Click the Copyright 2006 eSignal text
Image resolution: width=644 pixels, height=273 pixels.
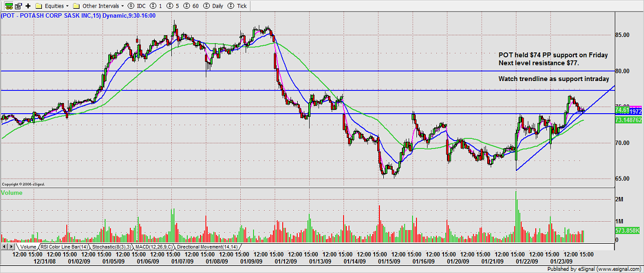(x=23, y=184)
